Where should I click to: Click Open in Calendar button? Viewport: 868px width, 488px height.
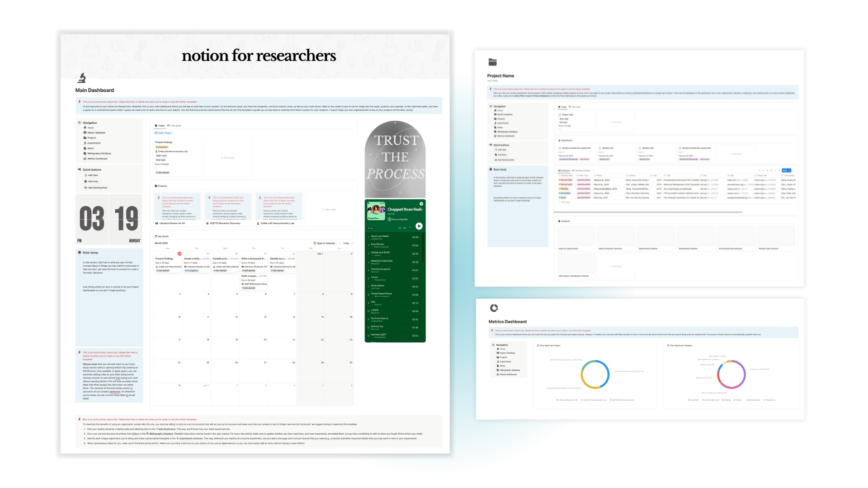pos(324,243)
